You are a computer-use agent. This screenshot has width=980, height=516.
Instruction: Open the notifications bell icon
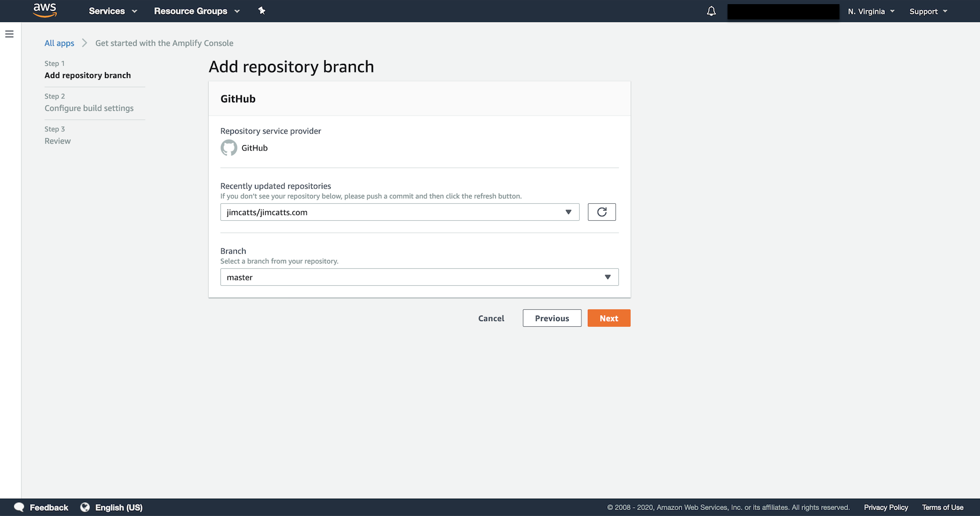tap(711, 11)
